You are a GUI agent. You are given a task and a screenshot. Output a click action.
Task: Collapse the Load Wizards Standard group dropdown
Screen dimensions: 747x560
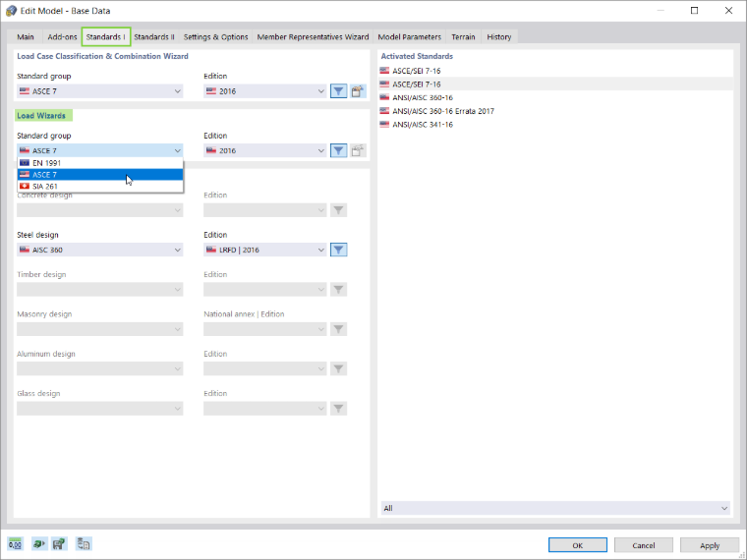point(100,150)
